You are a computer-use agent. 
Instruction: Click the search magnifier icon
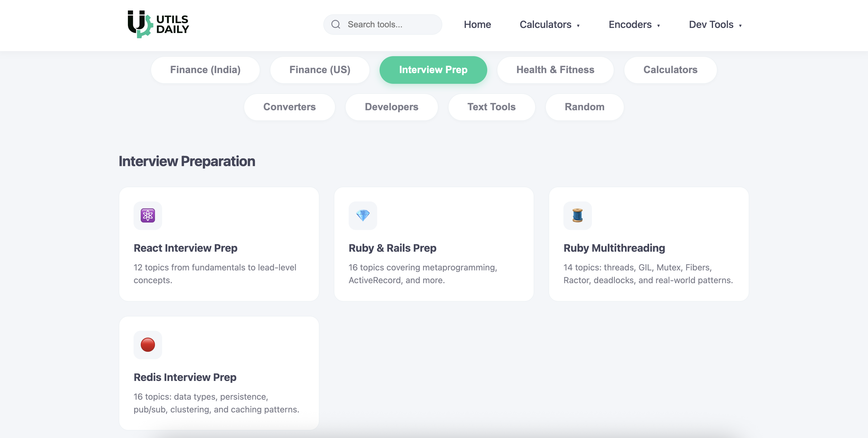336,24
